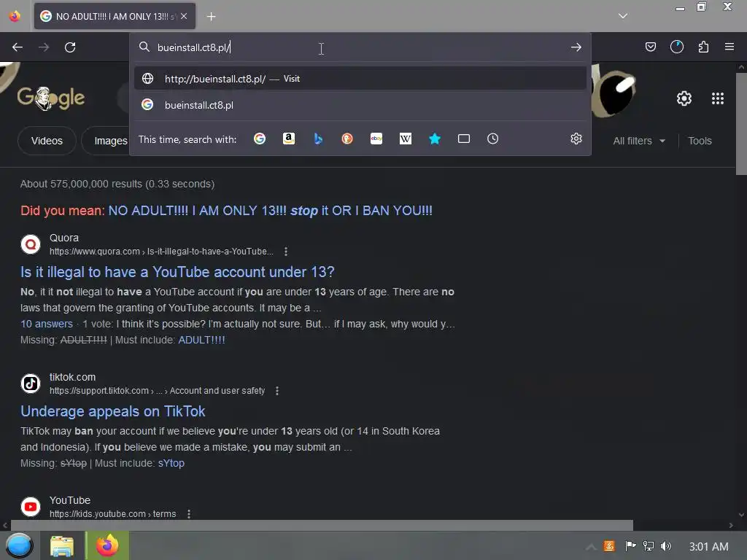Open the Quora YouTube under 13 result
The image size is (747, 560).
coord(177,272)
